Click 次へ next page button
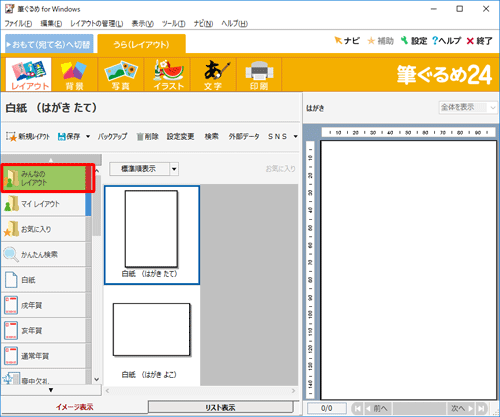 click(461, 408)
